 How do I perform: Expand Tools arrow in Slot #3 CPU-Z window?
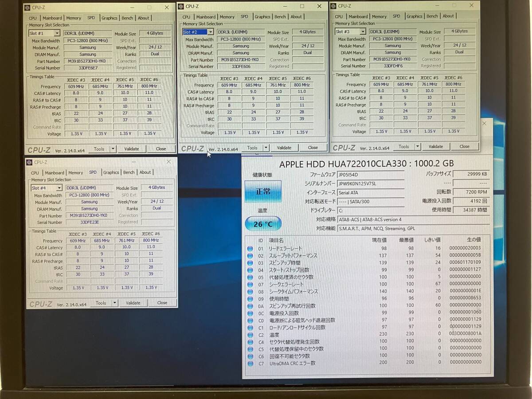coord(417,146)
